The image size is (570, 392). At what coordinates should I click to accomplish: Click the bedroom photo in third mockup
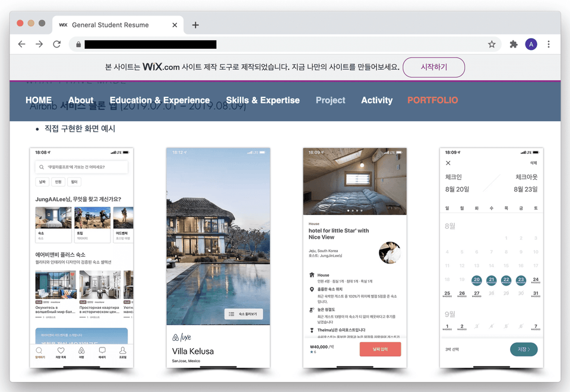pyautogui.click(x=355, y=181)
